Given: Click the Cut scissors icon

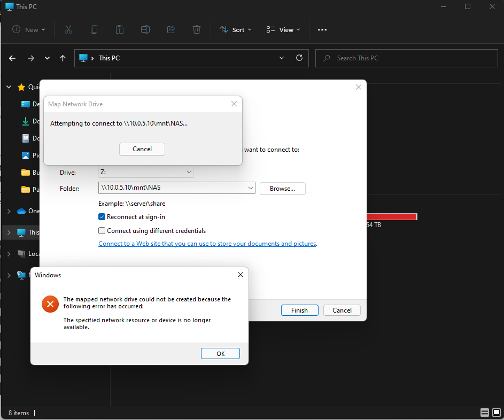Looking at the screenshot, I should 68,29.
